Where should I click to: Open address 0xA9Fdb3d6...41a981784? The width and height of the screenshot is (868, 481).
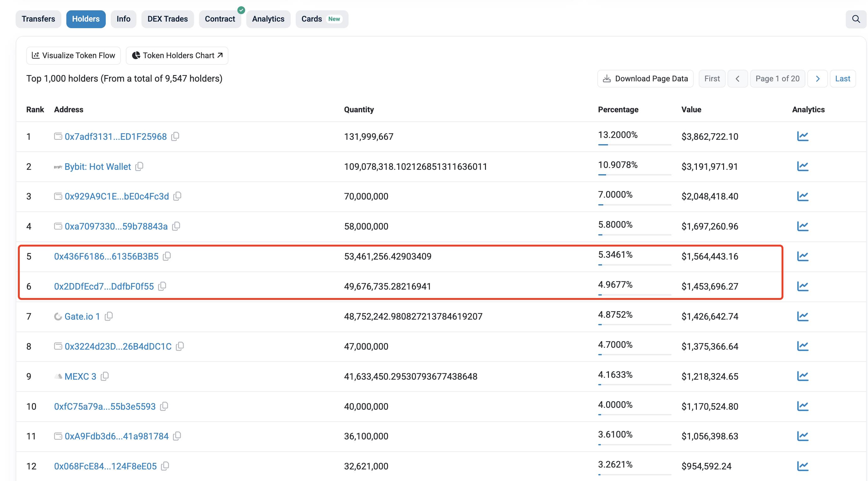(117, 436)
